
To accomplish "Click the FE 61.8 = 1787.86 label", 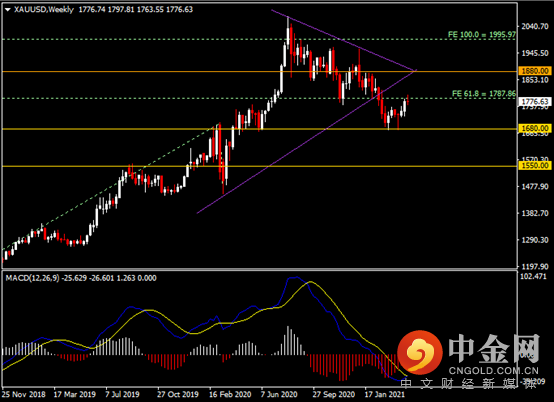I will point(484,94).
